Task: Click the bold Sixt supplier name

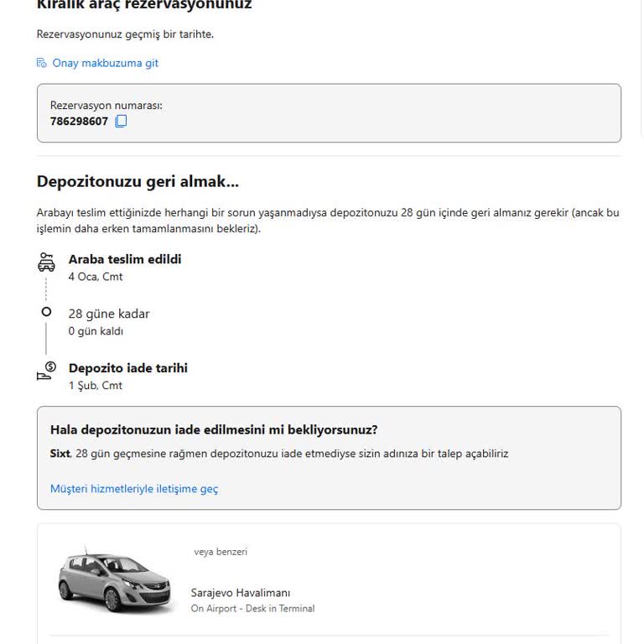Action: pos(60,454)
